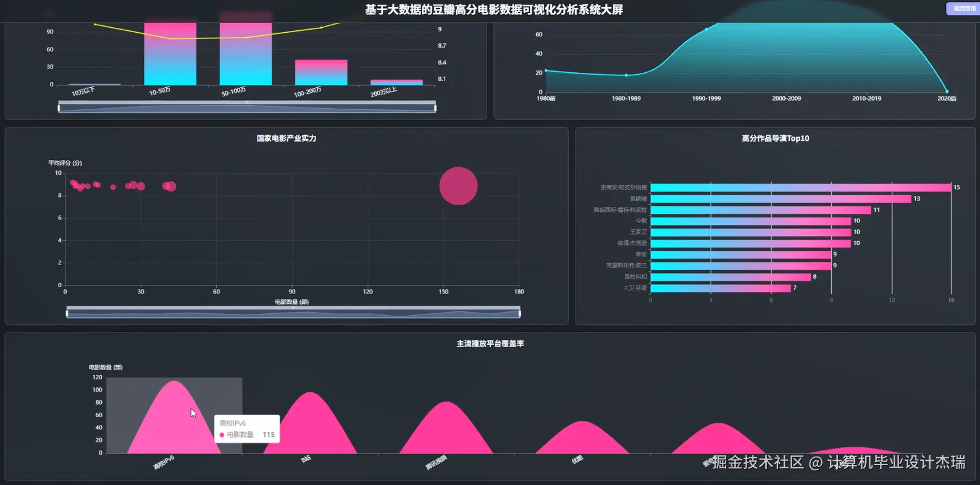Select the right handle of the 电影数量 bubble chart zoom slider
This screenshot has height=485, width=980.
coord(520,313)
